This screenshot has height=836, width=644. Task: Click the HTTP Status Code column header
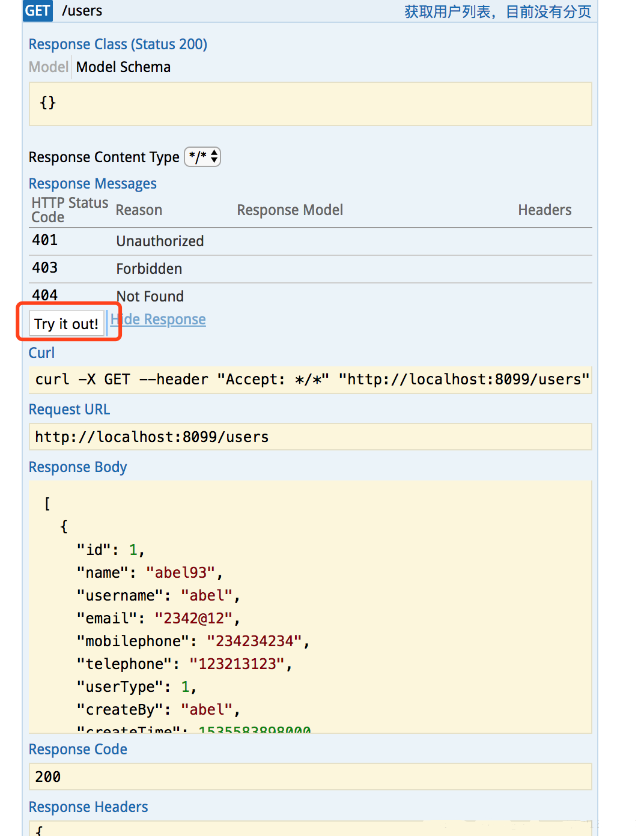click(70, 210)
